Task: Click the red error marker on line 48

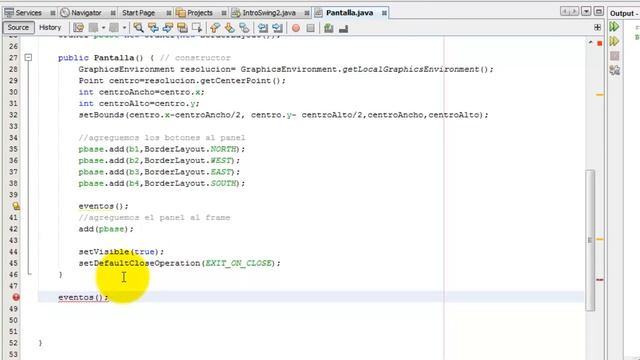Action: click(x=16, y=297)
